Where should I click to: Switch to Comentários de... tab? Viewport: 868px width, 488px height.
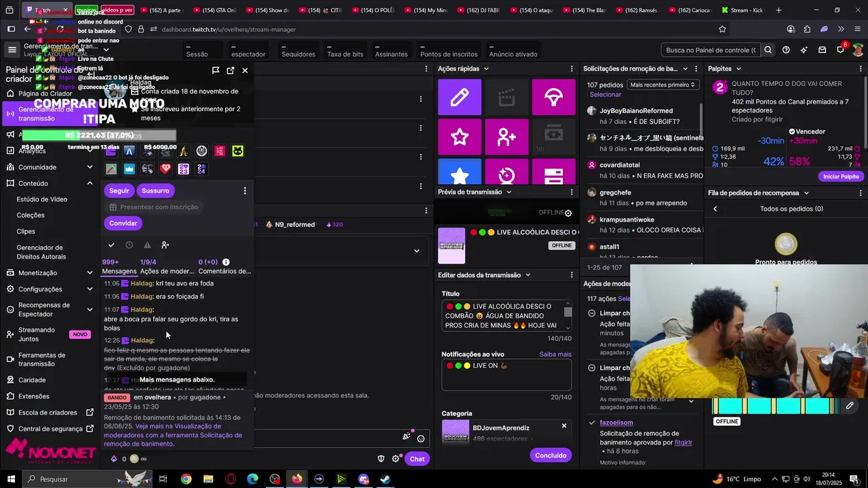point(224,271)
